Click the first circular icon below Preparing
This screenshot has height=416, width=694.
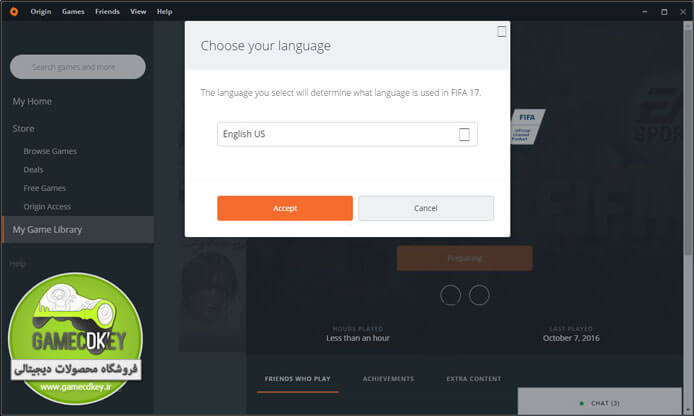[x=451, y=295]
